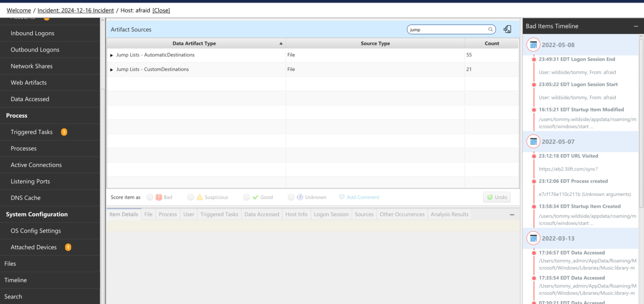Select the Suspicious score radio button
644x304 pixels.
(x=191, y=197)
